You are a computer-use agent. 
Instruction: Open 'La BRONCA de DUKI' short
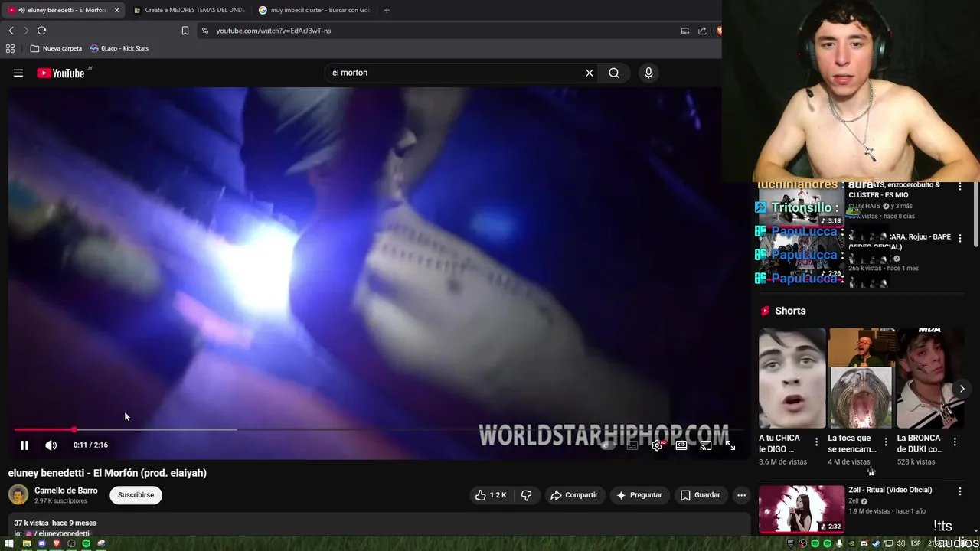pos(929,378)
